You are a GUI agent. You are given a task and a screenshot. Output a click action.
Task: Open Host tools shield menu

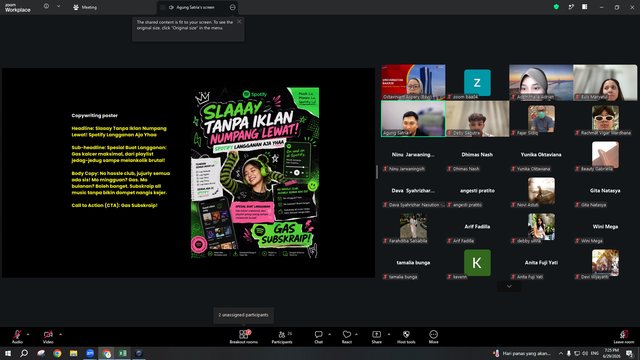(x=406, y=337)
